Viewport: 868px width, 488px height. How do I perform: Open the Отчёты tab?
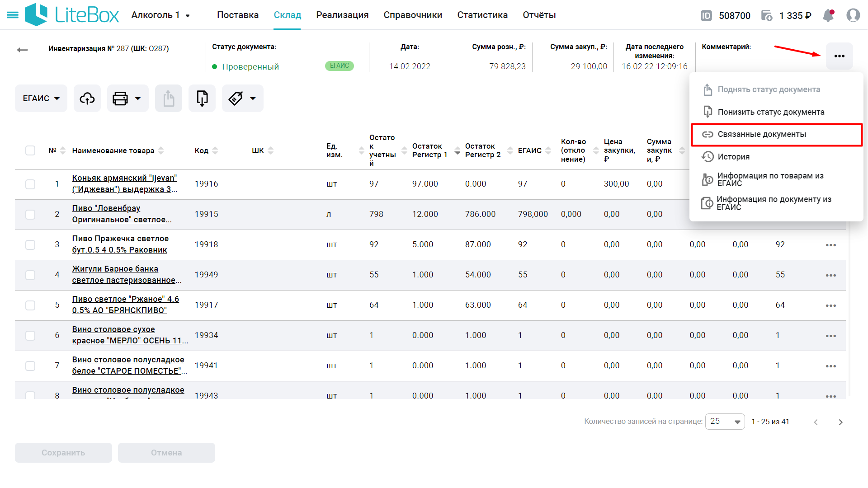click(539, 15)
